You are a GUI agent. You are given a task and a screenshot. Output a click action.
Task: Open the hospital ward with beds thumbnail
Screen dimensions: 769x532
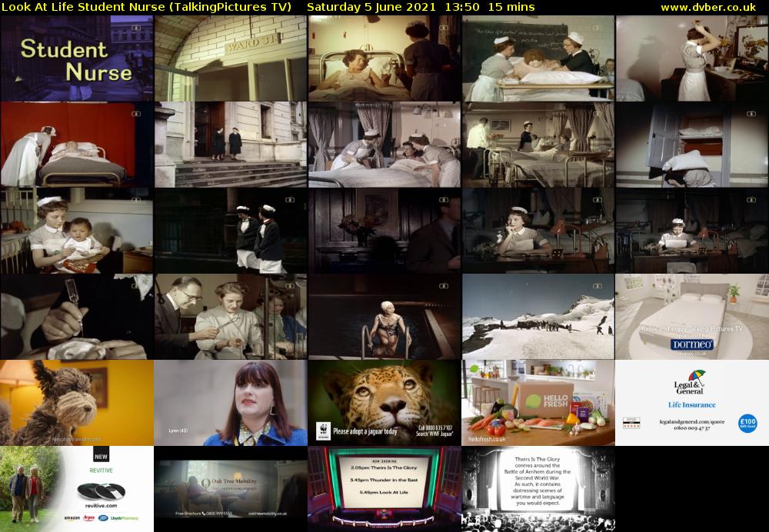click(x=538, y=145)
